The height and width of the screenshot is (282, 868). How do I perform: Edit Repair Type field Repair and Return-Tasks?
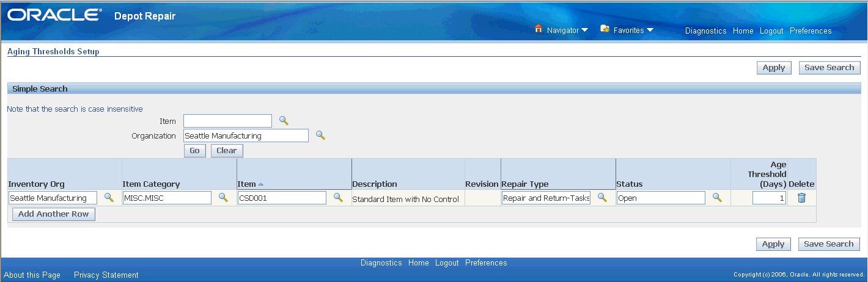(x=546, y=198)
